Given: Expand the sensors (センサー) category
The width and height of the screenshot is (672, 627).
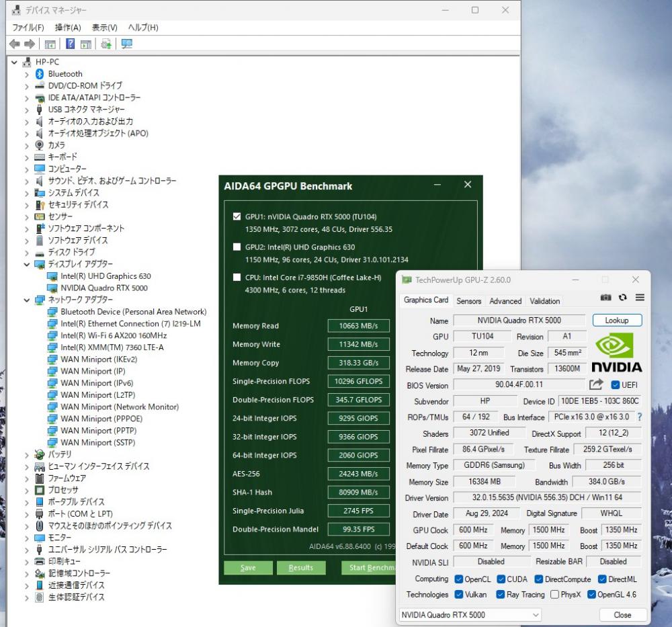Looking at the screenshot, I should (x=27, y=217).
